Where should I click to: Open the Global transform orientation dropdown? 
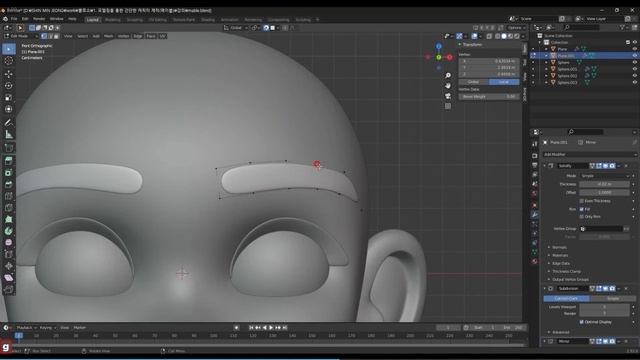236,28
